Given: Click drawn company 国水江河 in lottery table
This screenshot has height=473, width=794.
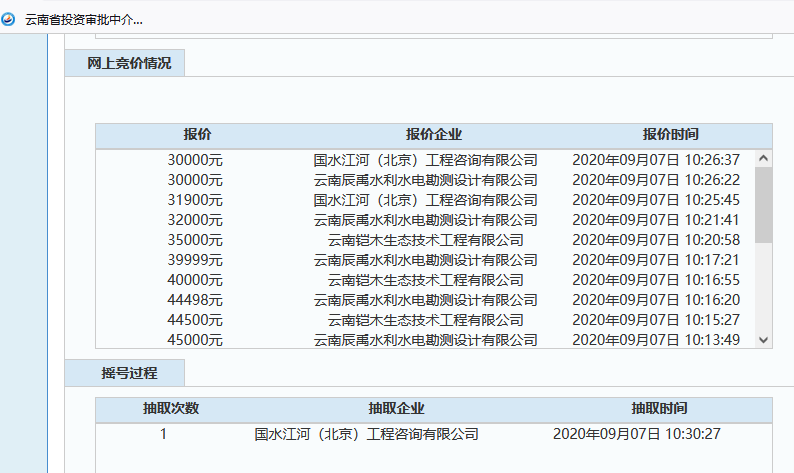Looking at the screenshot, I should (367, 434).
